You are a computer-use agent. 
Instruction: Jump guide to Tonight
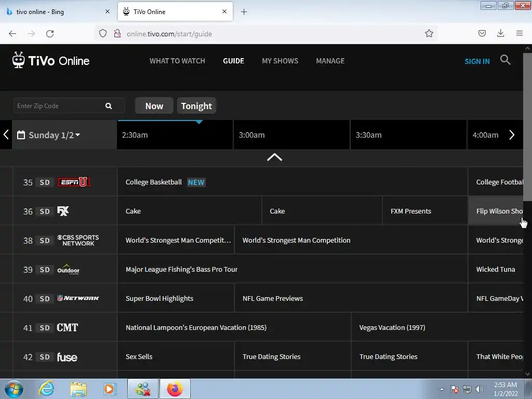point(196,106)
